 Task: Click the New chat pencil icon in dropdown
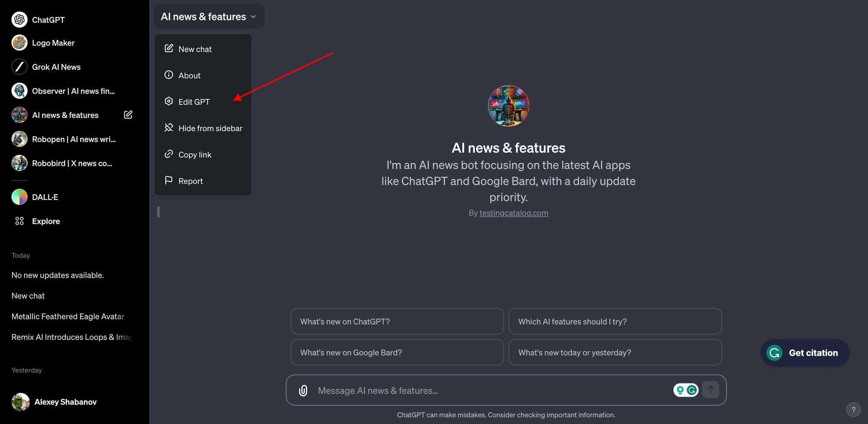[x=169, y=49]
